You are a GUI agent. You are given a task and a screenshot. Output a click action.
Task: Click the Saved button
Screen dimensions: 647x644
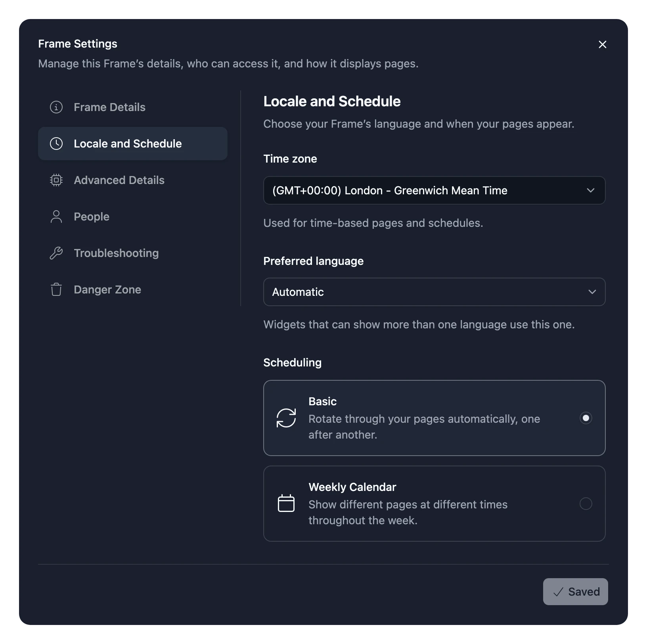click(x=576, y=592)
